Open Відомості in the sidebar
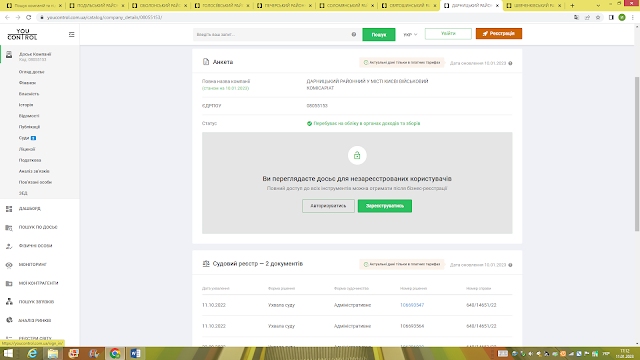640x360 pixels. pyautogui.click(x=29, y=116)
